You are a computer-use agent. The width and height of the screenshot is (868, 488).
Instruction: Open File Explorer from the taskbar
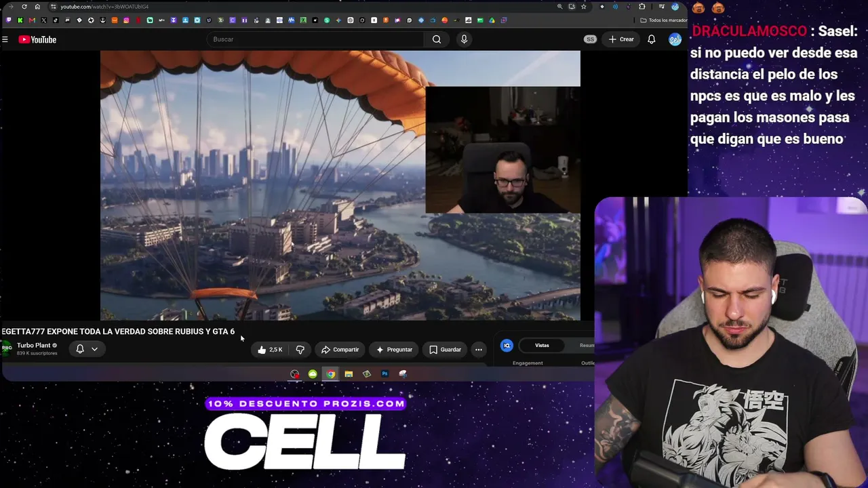coord(349,374)
